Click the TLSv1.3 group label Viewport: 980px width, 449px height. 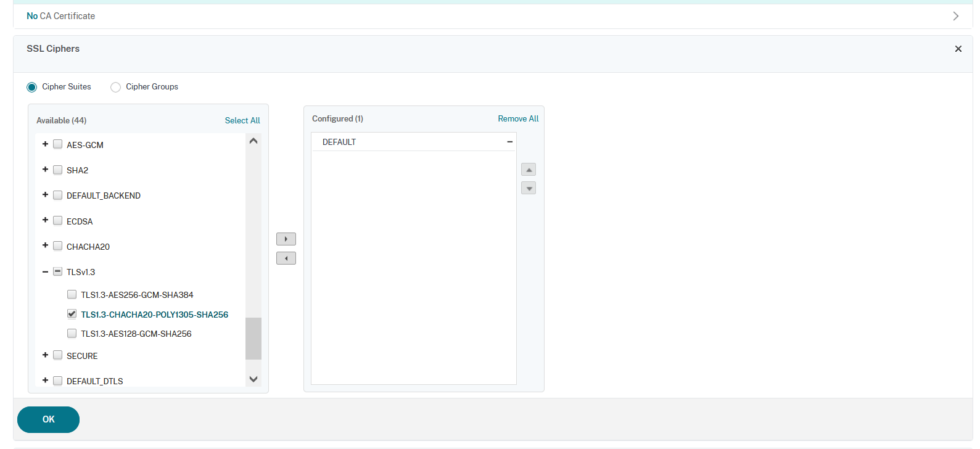tap(81, 272)
